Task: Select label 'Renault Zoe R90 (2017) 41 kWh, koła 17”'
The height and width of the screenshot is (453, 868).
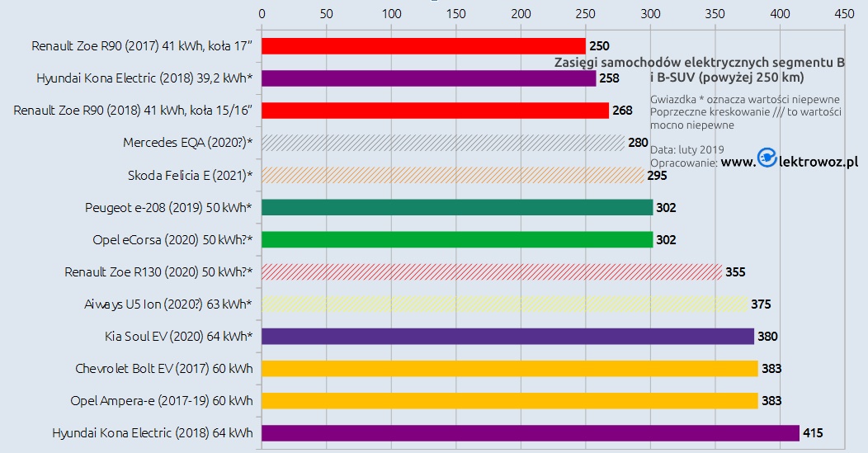Action: coord(142,46)
